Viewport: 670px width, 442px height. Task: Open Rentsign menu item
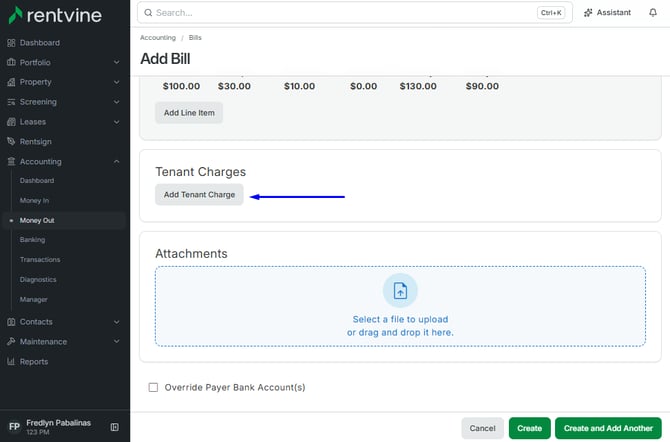click(x=35, y=141)
